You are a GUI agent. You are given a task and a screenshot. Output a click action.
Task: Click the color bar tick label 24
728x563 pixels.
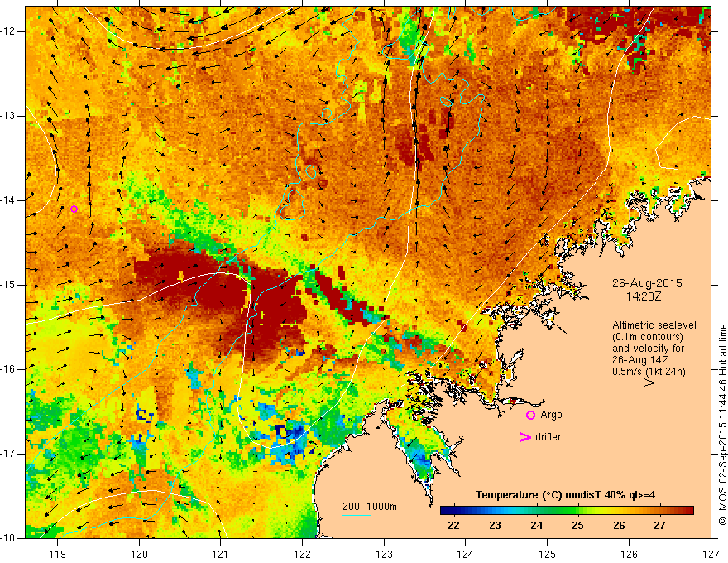coord(536,526)
